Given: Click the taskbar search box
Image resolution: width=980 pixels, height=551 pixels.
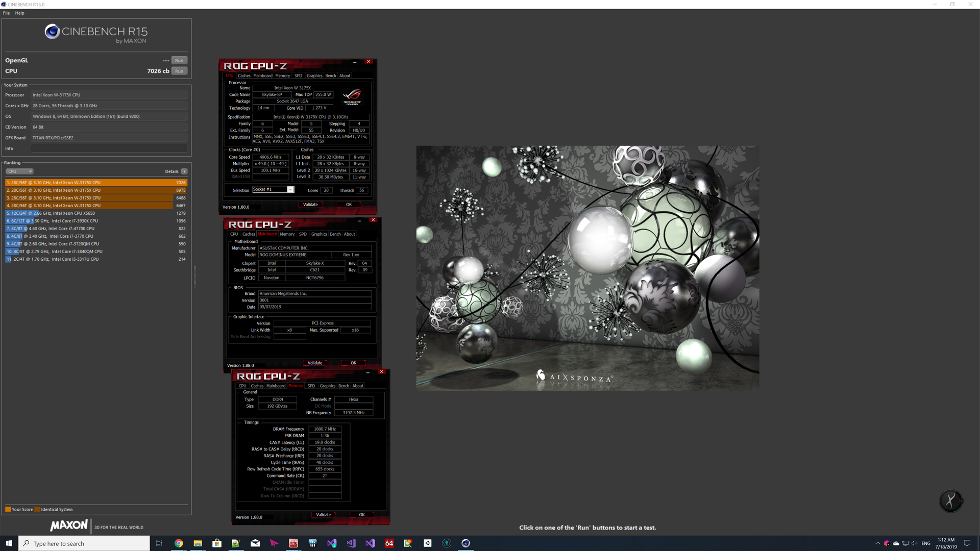Looking at the screenshot, I should [x=84, y=543].
